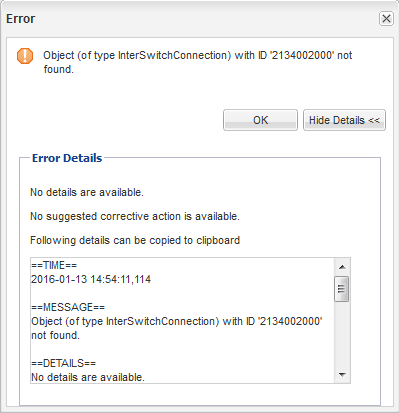
Task: Place cursor on the ==TIME== line
Action: 54,265
